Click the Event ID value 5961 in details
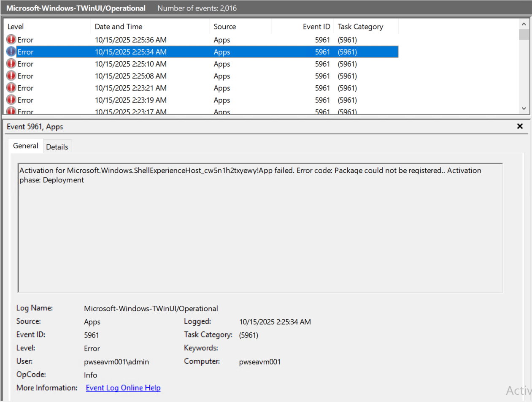Image resolution: width=532 pixels, height=402 pixels. [92, 335]
